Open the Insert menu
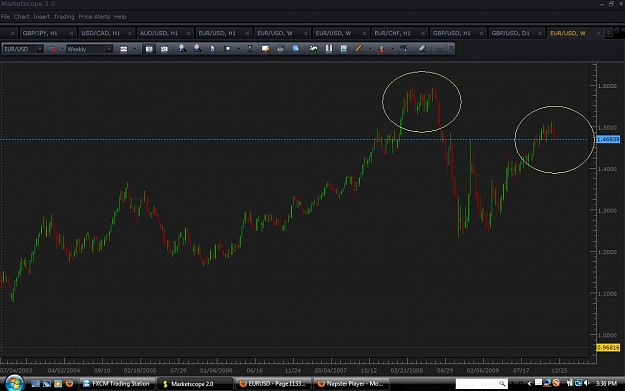 point(41,17)
